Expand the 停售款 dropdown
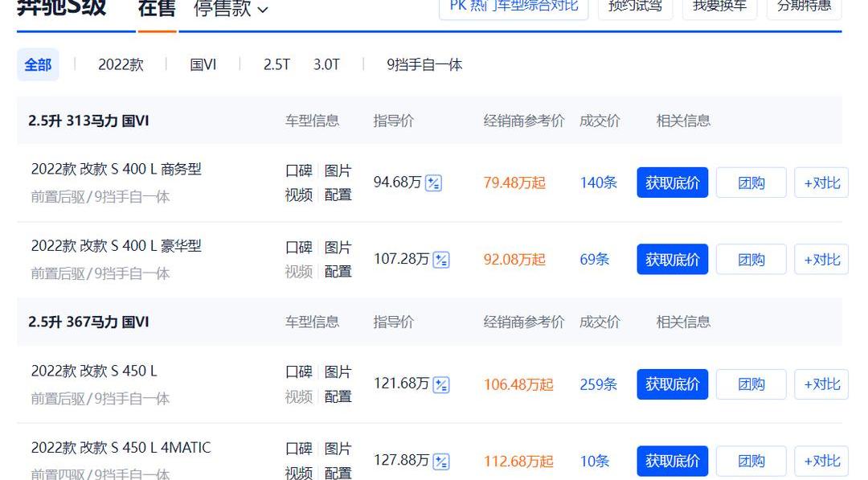868x480 pixels. coord(231,9)
